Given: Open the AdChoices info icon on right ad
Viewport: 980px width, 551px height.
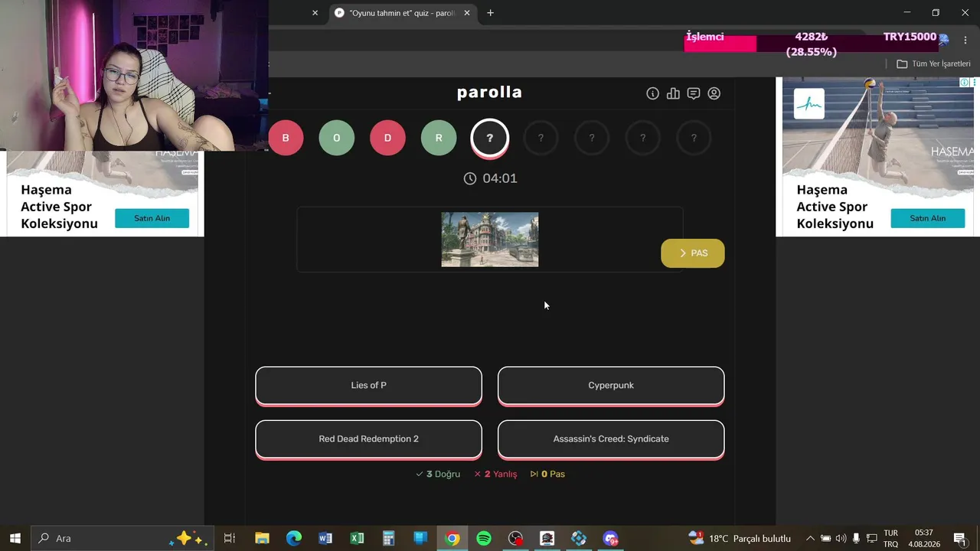Looking at the screenshot, I should point(965,82).
